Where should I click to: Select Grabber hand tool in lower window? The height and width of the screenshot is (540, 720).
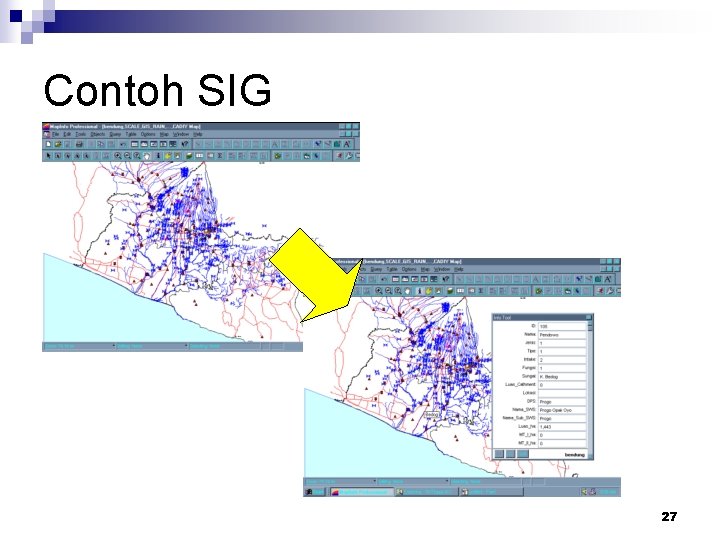pyautogui.click(x=408, y=291)
